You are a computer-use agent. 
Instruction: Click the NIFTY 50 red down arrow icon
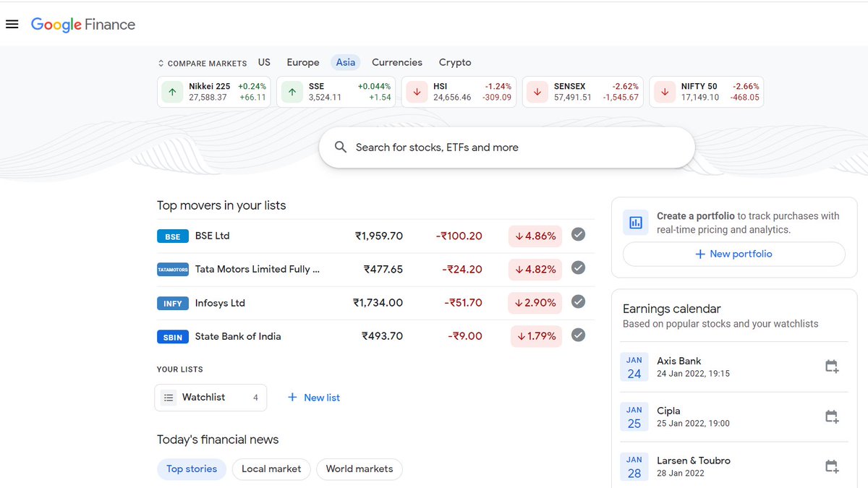[x=664, y=92]
